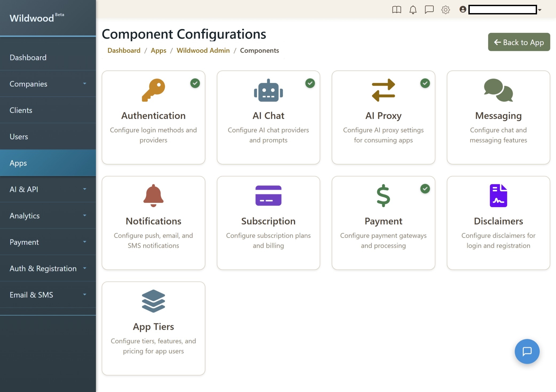Select the AI Proxy arrows icon
The width and height of the screenshot is (556, 392).
[383, 91]
